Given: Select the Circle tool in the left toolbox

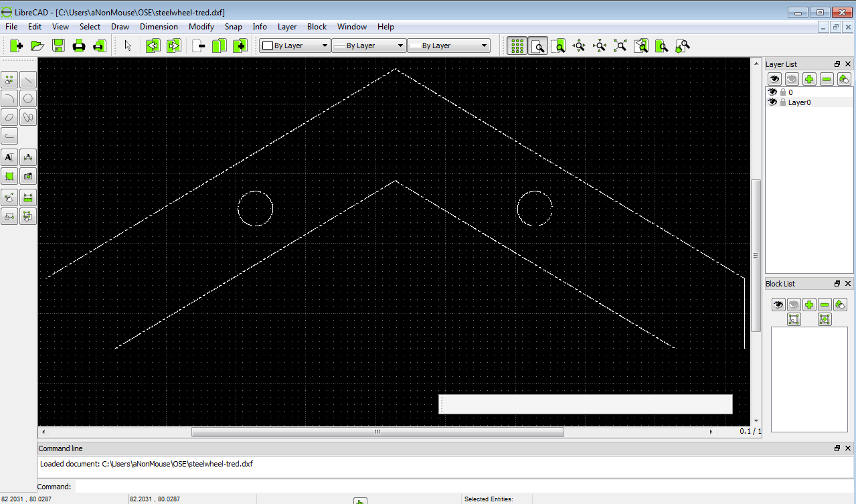Looking at the screenshot, I should pyautogui.click(x=28, y=98).
